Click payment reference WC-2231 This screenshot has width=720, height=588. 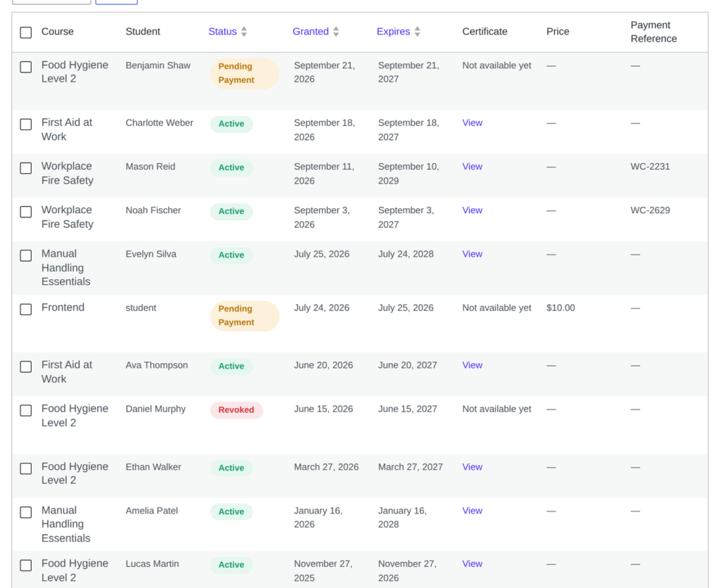pos(650,167)
